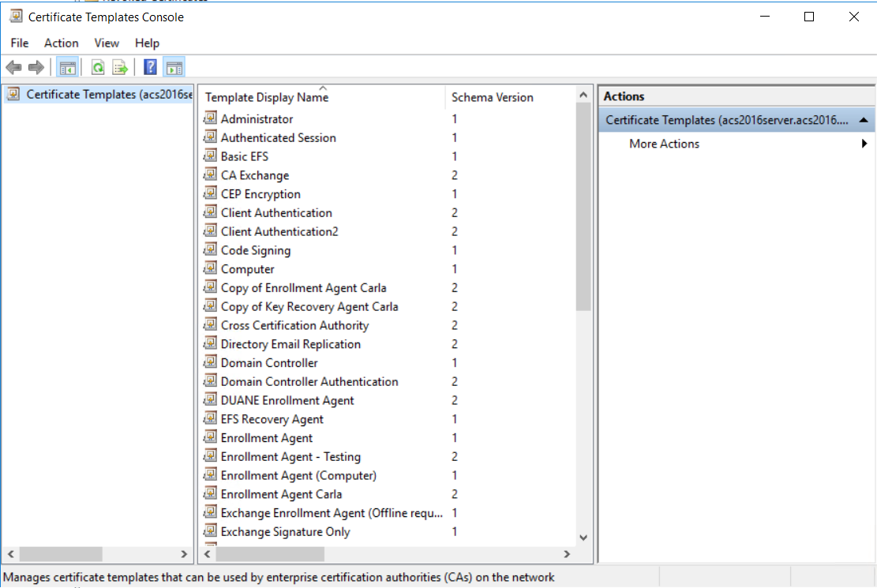Viewport: 877px width, 588px height.
Task: Open Help using the blue question mark icon
Action: [x=150, y=67]
